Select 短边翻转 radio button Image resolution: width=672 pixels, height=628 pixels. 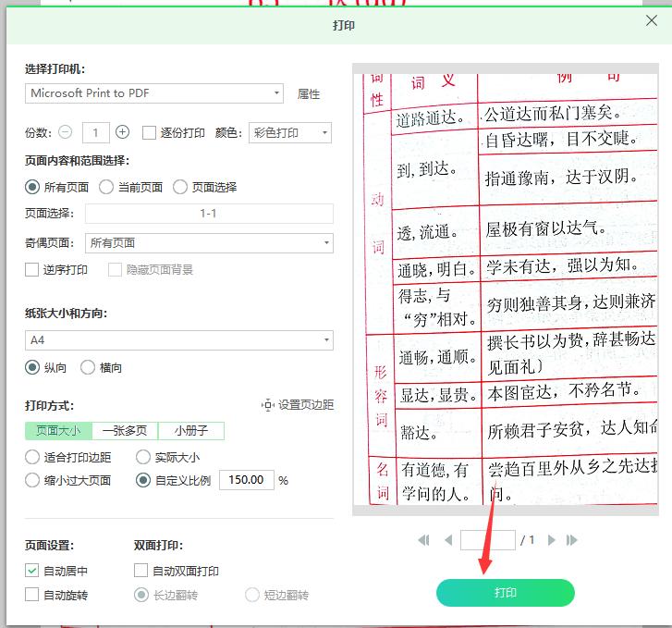[x=252, y=595]
